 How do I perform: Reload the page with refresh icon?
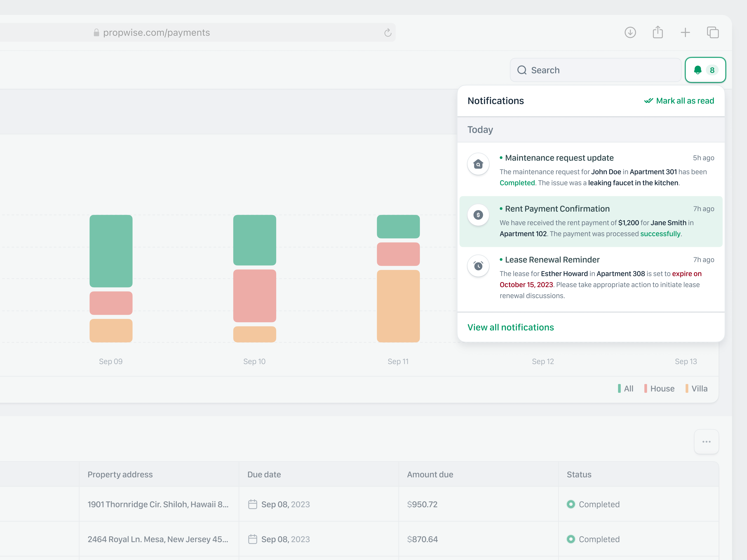pos(388,33)
